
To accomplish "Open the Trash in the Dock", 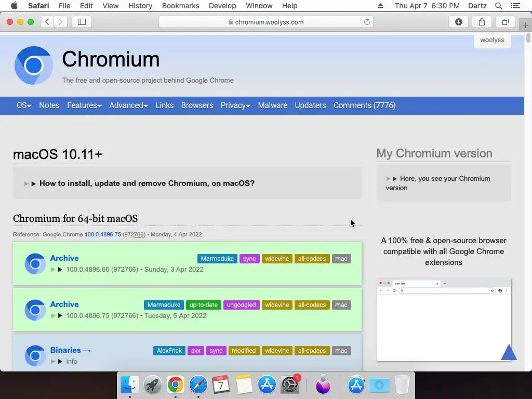I will [x=402, y=385].
